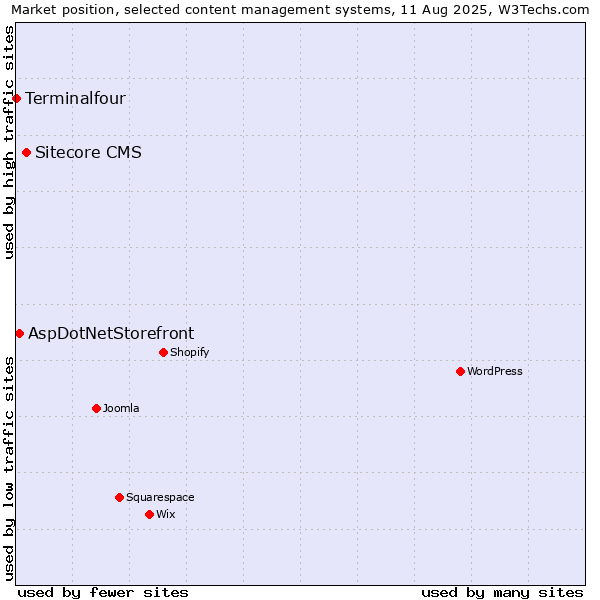Click the Joomla red data point
This screenshot has height=600, width=600.
pos(96,409)
